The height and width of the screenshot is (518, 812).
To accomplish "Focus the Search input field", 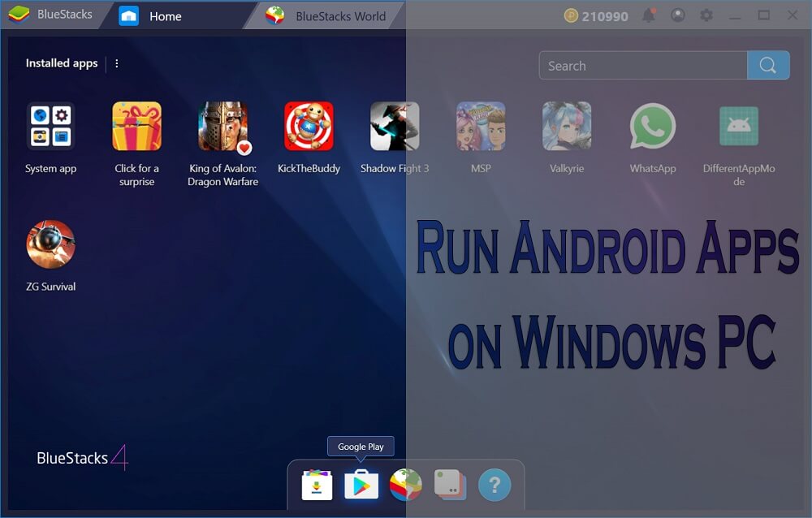I will click(x=643, y=65).
